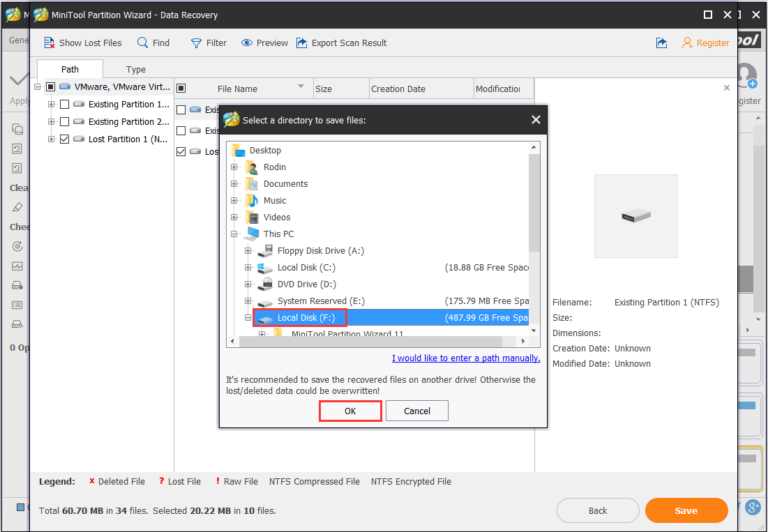This screenshot has height=532, width=768.
Task: Click the Back button
Action: [x=598, y=510]
